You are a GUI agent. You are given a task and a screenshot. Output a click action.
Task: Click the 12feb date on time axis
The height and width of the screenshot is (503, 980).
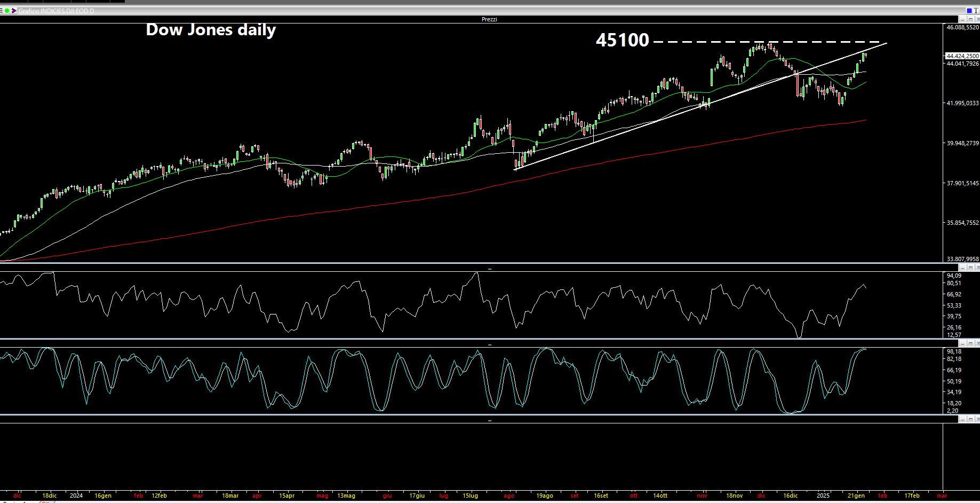point(159,496)
